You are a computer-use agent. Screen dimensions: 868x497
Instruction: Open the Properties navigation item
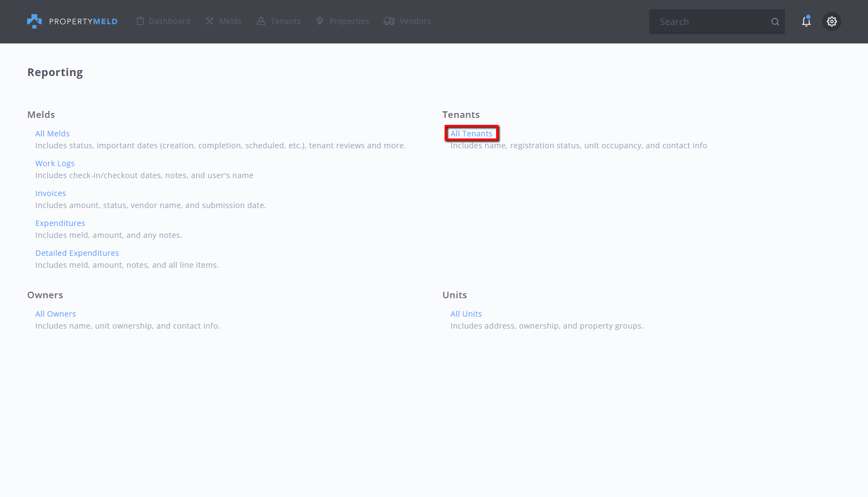tap(343, 21)
